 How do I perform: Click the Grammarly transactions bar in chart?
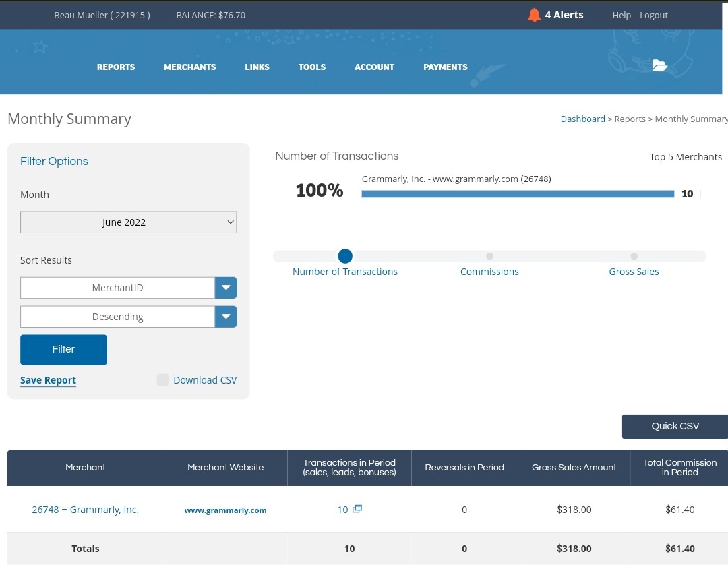pos(518,194)
